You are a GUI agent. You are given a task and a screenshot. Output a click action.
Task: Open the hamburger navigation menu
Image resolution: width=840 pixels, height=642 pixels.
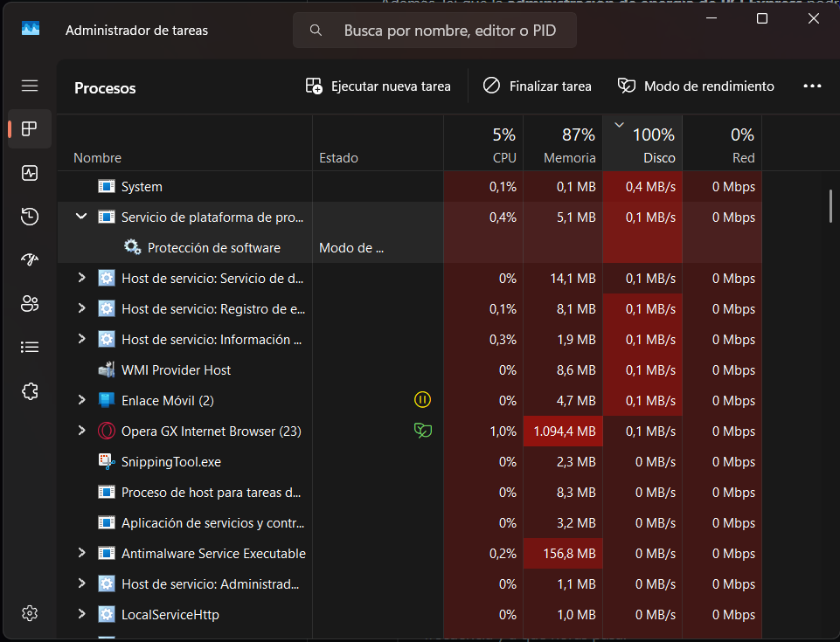[30, 86]
